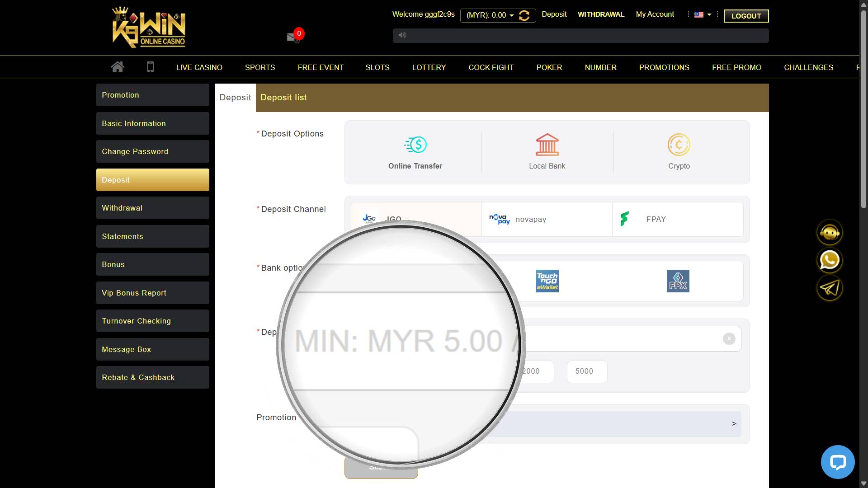The height and width of the screenshot is (488, 868).
Task: Contact support via WhatsApp icon
Action: click(830, 260)
